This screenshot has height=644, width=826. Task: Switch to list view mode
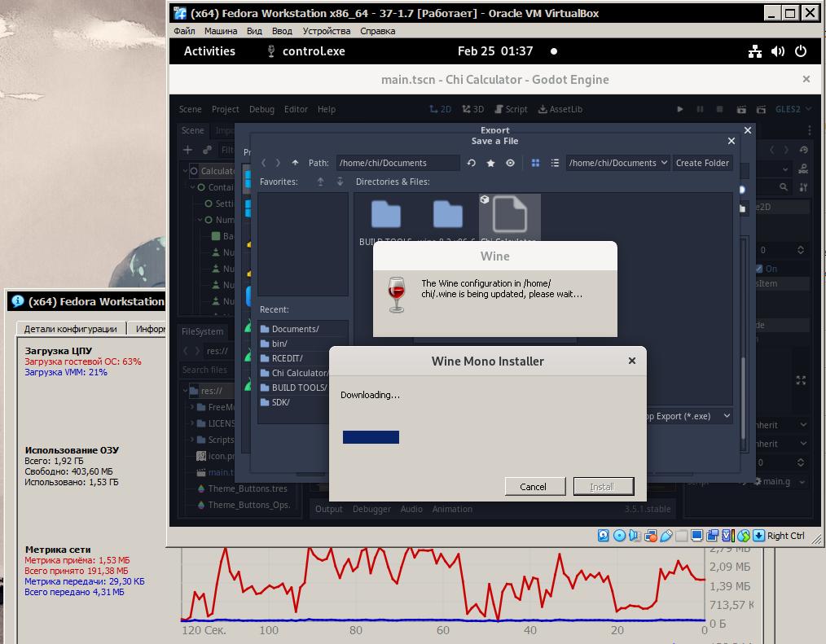click(x=555, y=163)
